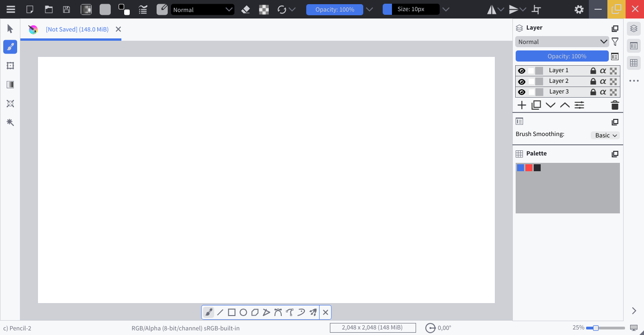
Task: Open the gradient chooser in the top toolbar
Action: point(86,9)
